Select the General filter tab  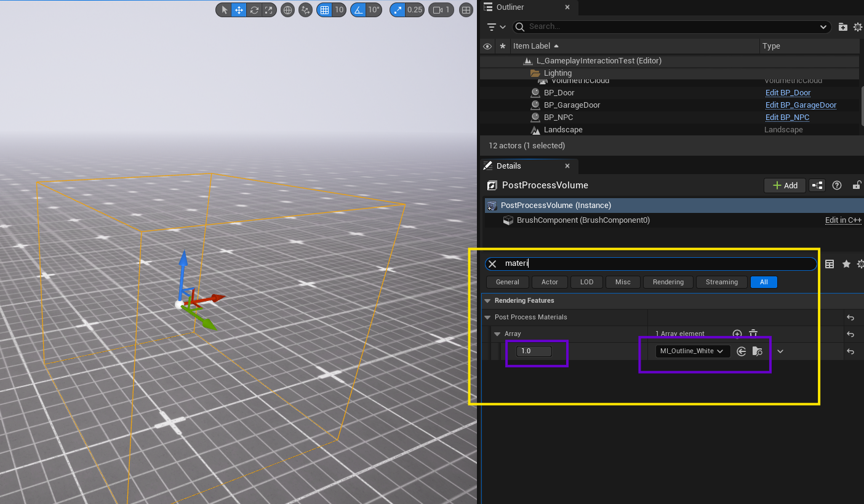click(x=508, y=282)
